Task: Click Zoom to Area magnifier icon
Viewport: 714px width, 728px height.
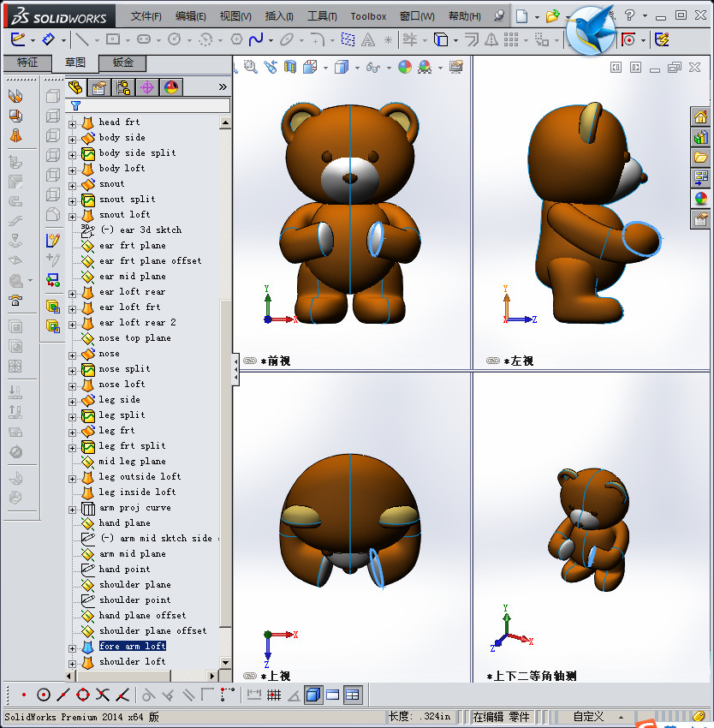Action: pyautogui.click(x=251, y=68)
